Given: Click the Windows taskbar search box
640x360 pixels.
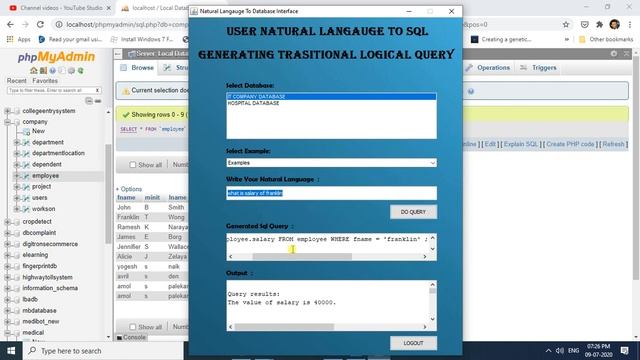Looking at the screenshot, I should coord(103,351).
